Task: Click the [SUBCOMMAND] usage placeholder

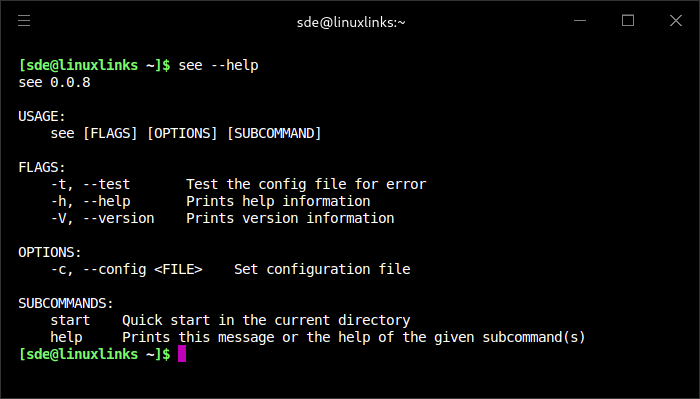Action: [x=274, y=133]
